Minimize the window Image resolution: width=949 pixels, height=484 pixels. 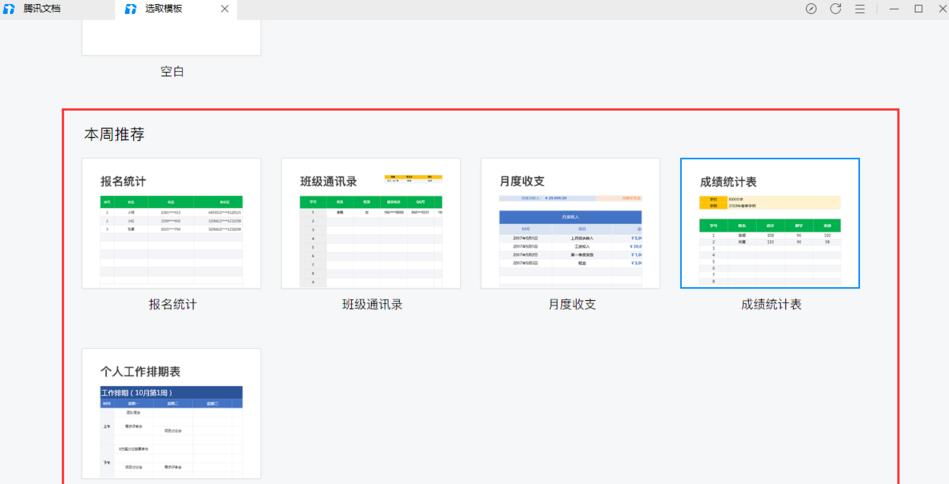pos(894,9)
